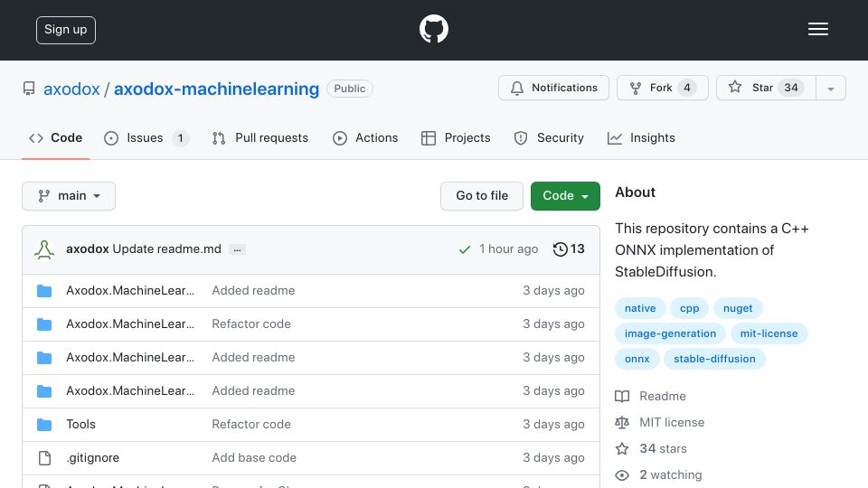Open commit history showing 13 commits

pos(569,249)
